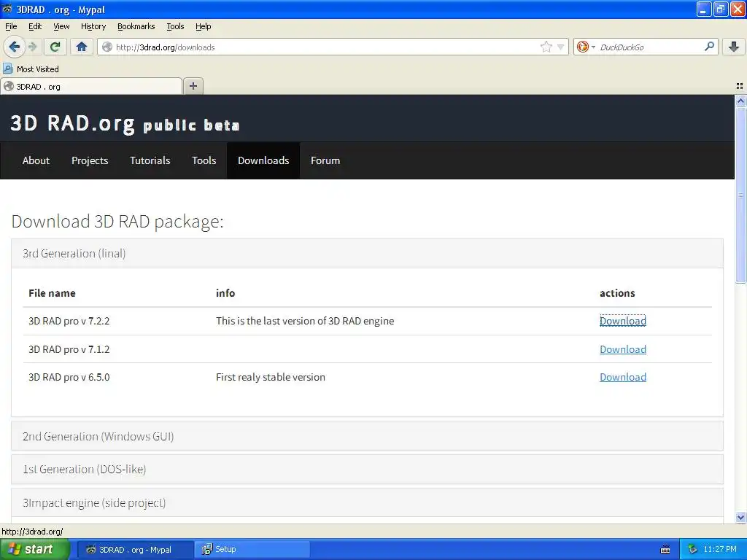Click the text '3D RAD pro v 7.2.2'
Viewport: 747px width, 560px height.
coord(69,321)
